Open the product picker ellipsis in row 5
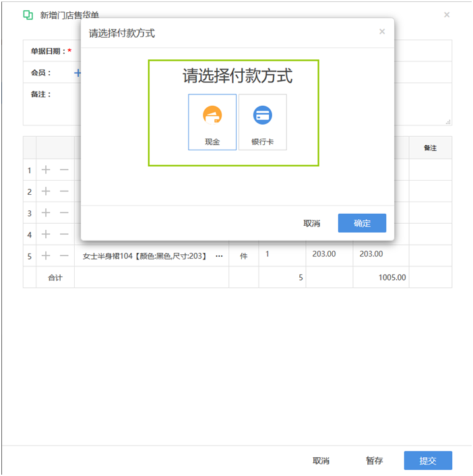Image resolution: width=473 pixels, height=476 pixels. (219, 256)
